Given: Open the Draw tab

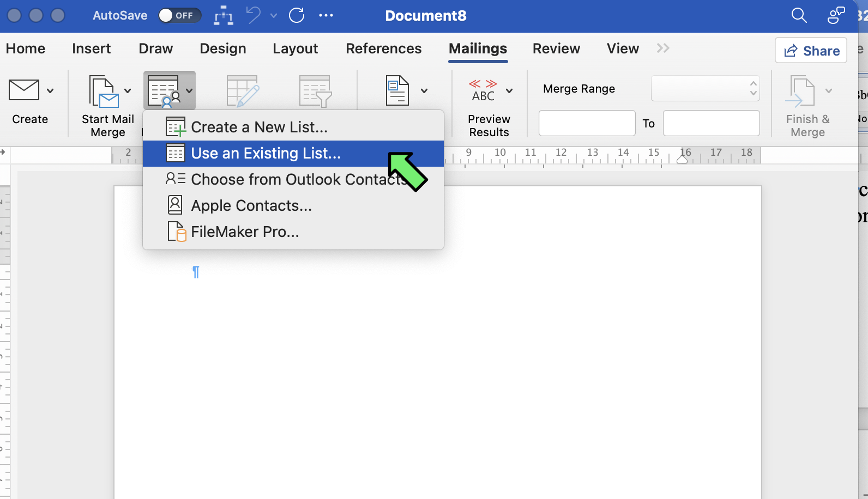Looking at the screenshot, I should coord(156,48).
